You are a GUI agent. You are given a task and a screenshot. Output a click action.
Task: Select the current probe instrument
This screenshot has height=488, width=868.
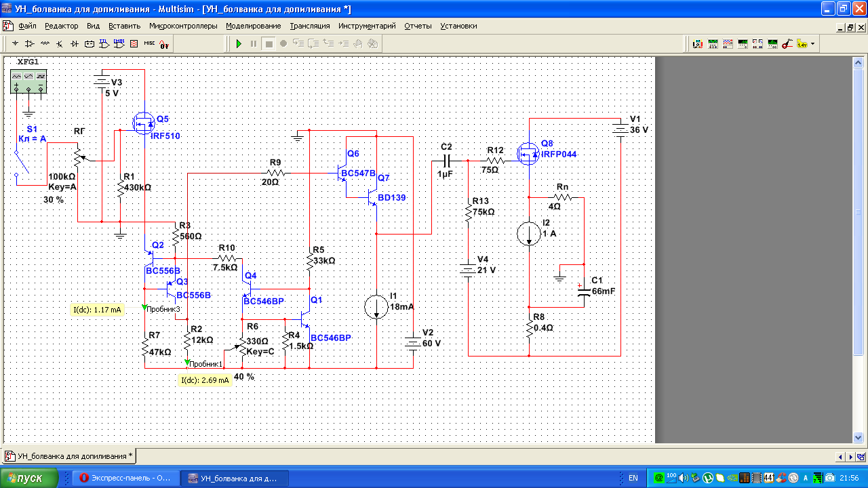click(x=787, y=43)
